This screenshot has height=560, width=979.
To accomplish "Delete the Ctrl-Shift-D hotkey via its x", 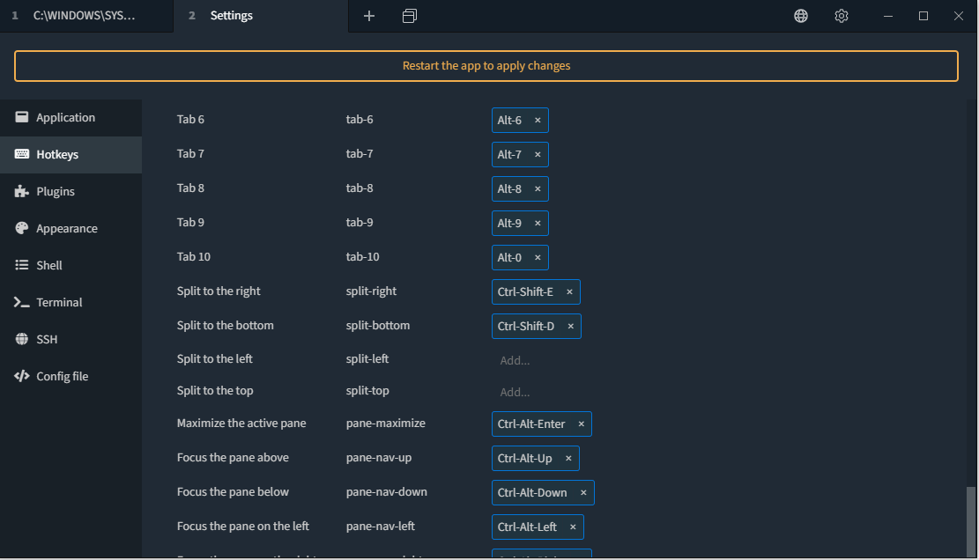I will click(x=571, y=326).
